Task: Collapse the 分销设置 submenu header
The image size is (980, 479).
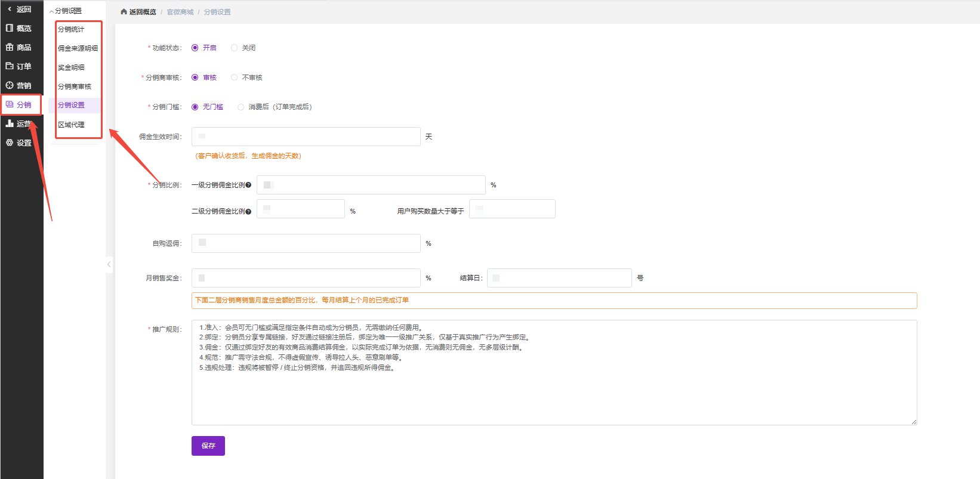Action: pos(66,11)
